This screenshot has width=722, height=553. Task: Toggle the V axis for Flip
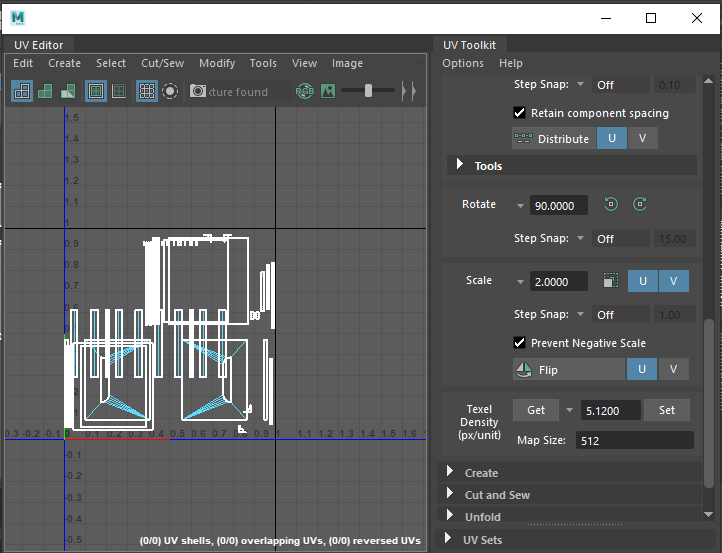(x=673, y=370)
